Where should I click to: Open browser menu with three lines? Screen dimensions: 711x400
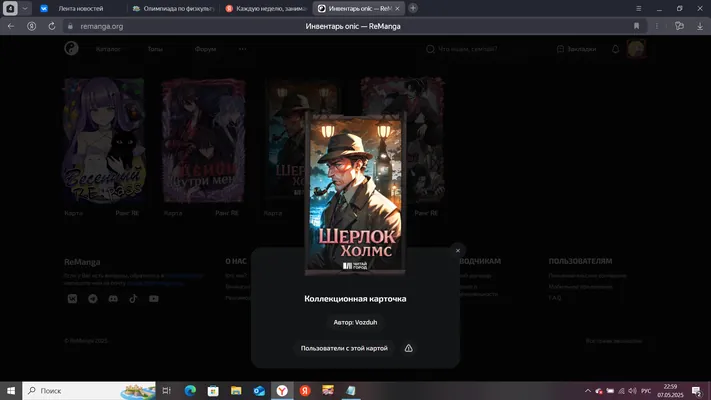[x=638, y=9]
